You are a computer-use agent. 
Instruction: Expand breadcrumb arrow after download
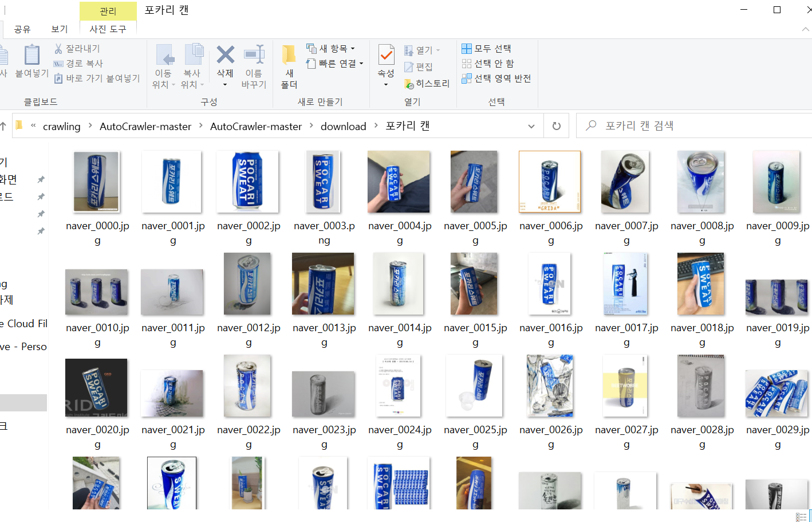click(x=376, y=125)
